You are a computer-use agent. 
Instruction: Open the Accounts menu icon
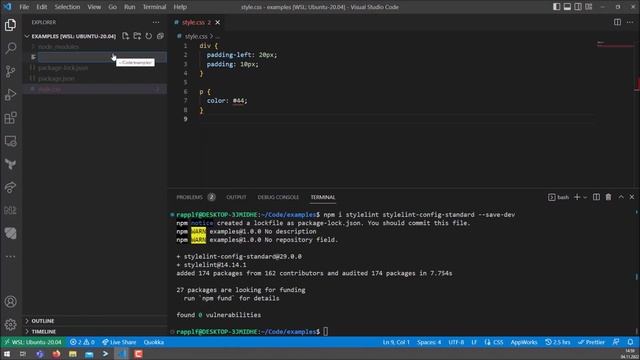(x=11, y=302)
